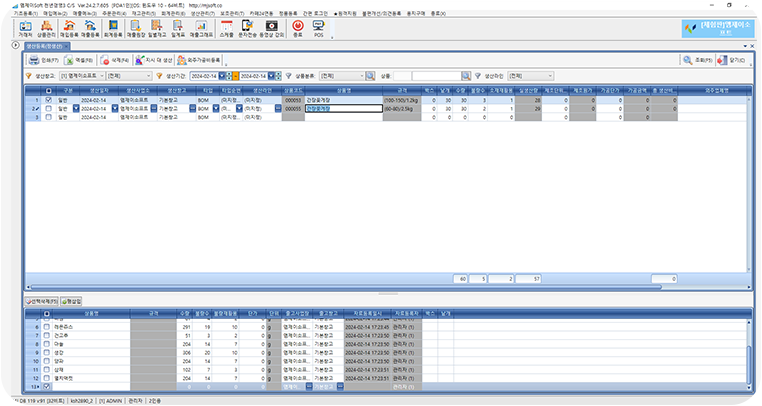Click row 2 생산사업소 ellipsis button

tap(154, 109)
